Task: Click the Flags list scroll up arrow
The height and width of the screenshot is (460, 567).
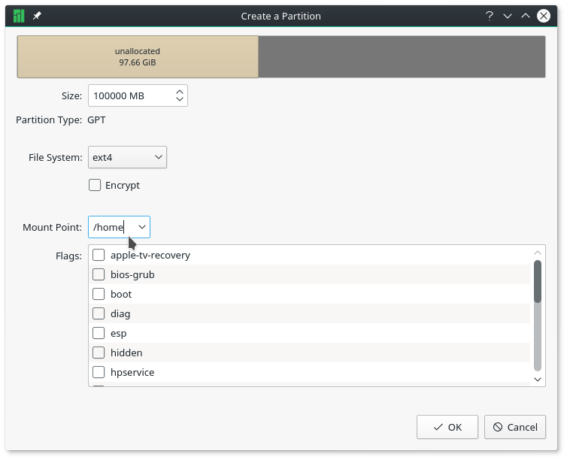Action: click(538, 252)
